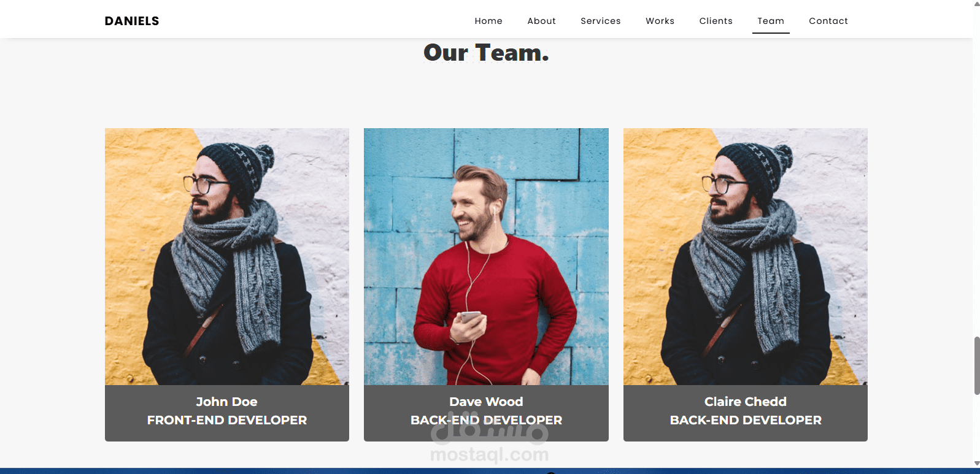Click the scrollbar up arrow

click(977, 4)
